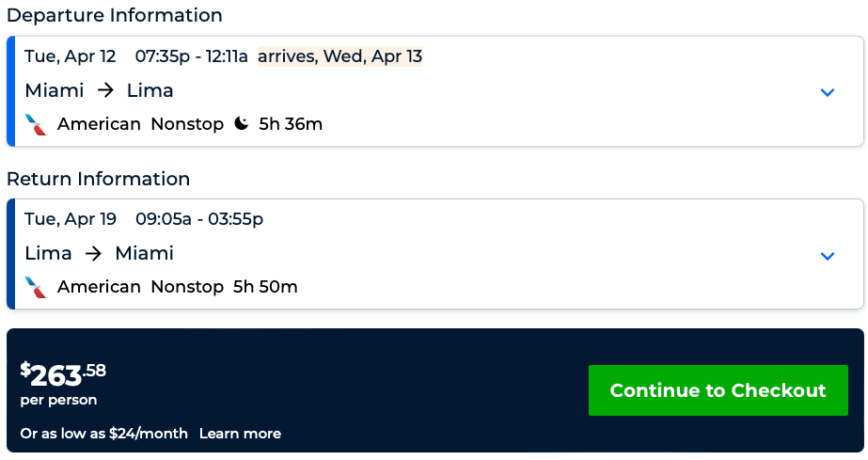This screenshot has width=868, height=460.
Task: Click the 'Or as low as $24/month' text
Action: (103, 434)
